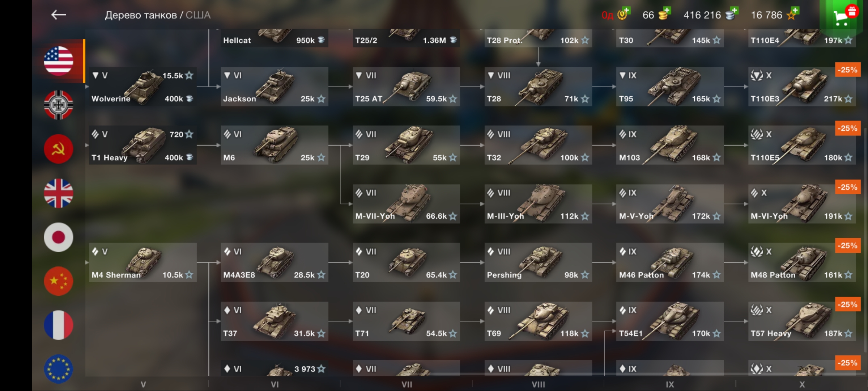Image resolution: width=868 pixels, height=391 pixels.
Task: Select the France flag nation
Action: point(59,325)
